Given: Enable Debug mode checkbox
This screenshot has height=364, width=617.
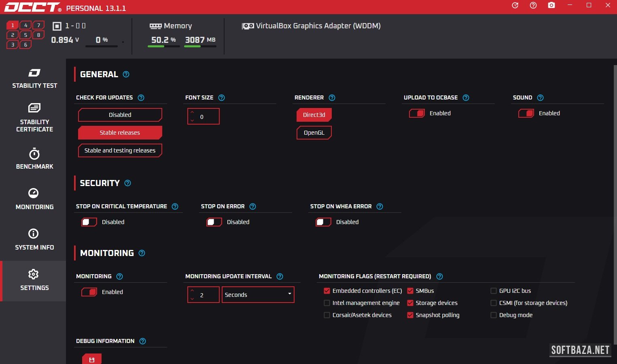Looking at the screenshot, I should (494, 315).
